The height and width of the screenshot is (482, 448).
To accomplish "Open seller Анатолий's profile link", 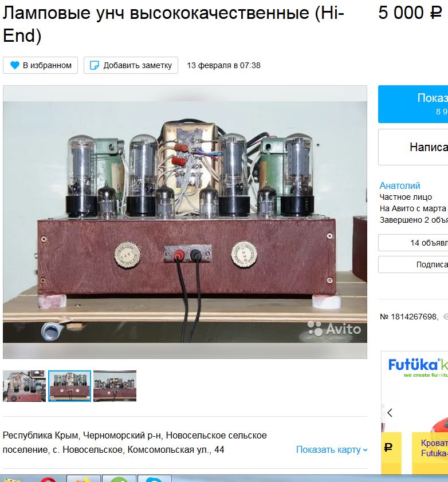I will click(x=400, y=185).
